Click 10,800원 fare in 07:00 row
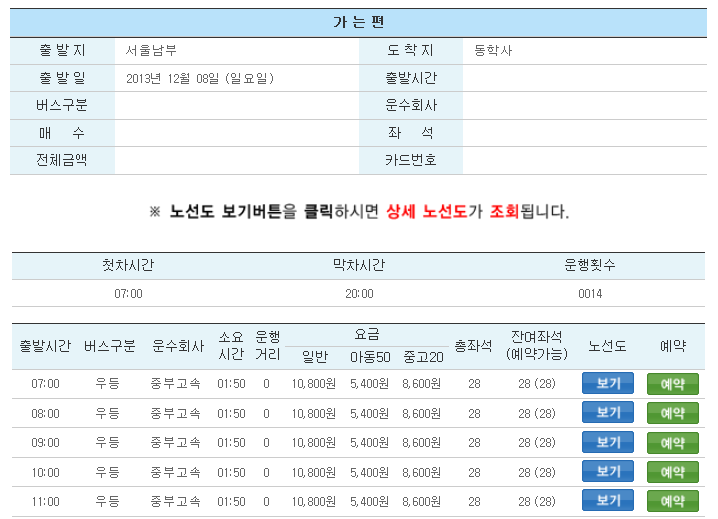This screenshot has width=718, height=519. (x=314, y=384)
